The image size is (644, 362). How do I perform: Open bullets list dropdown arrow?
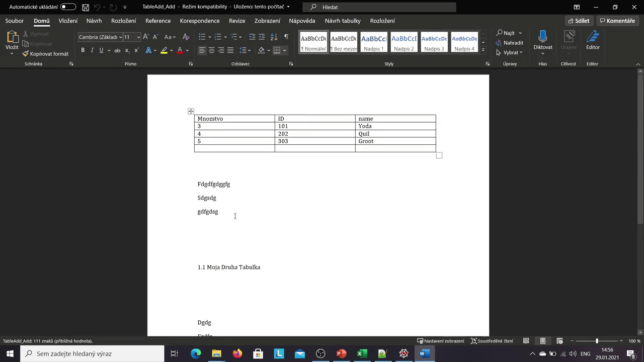click(209, 37)
